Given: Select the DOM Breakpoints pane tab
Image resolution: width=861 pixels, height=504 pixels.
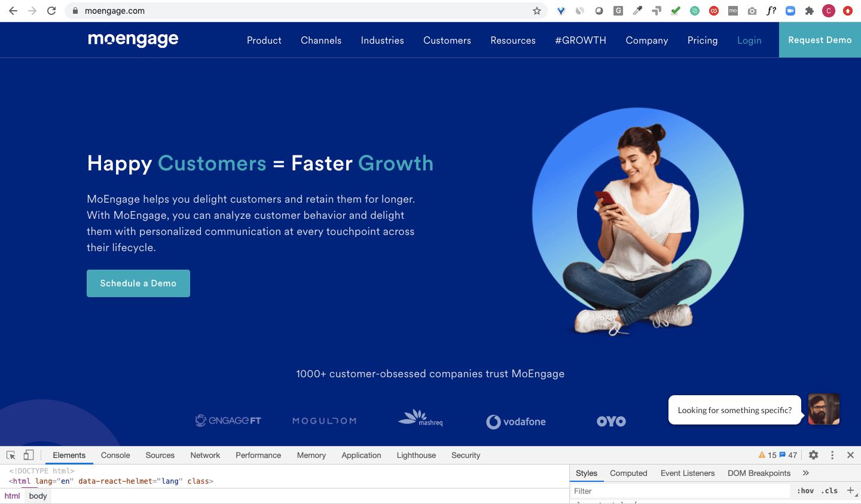Looking at the screenshot, I should [x=759, y=473].
